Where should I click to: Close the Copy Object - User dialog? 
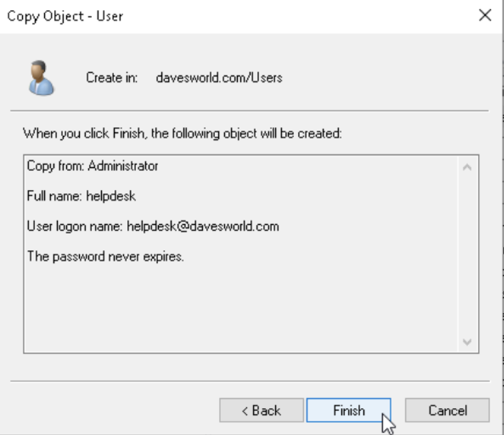[x=485, y=15]
